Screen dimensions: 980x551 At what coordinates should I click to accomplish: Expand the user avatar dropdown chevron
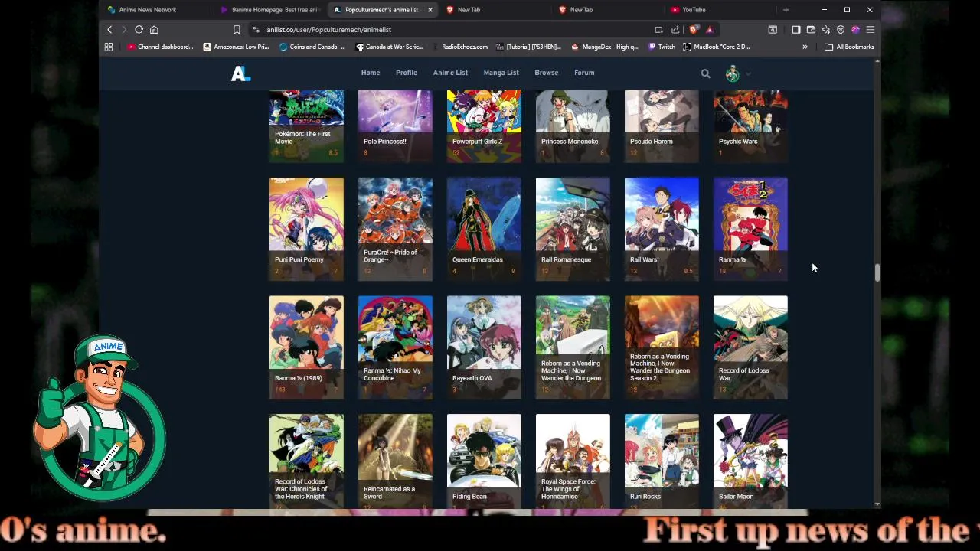coord(748,74)
